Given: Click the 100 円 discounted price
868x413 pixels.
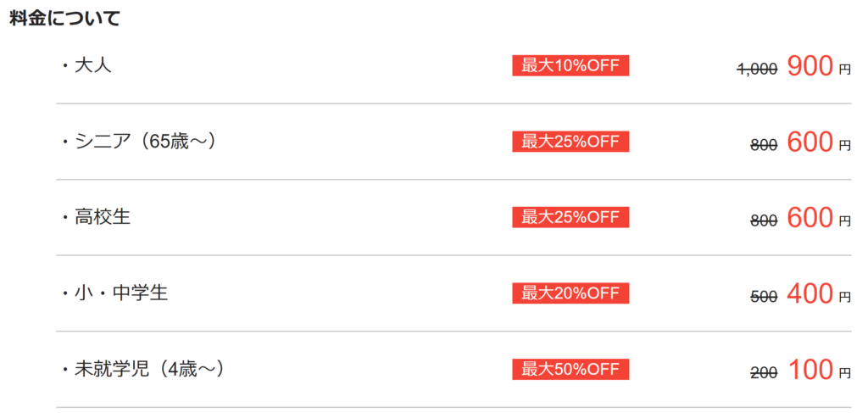Looking at the screenshot, I should tap(810, 371).
